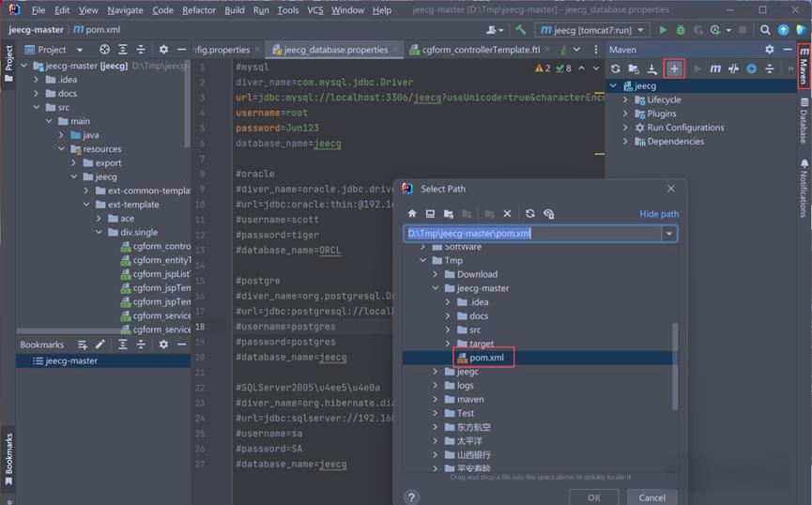
Task: Click vertical scrollbar in Select Path tree
Action: tap(674, 366)
